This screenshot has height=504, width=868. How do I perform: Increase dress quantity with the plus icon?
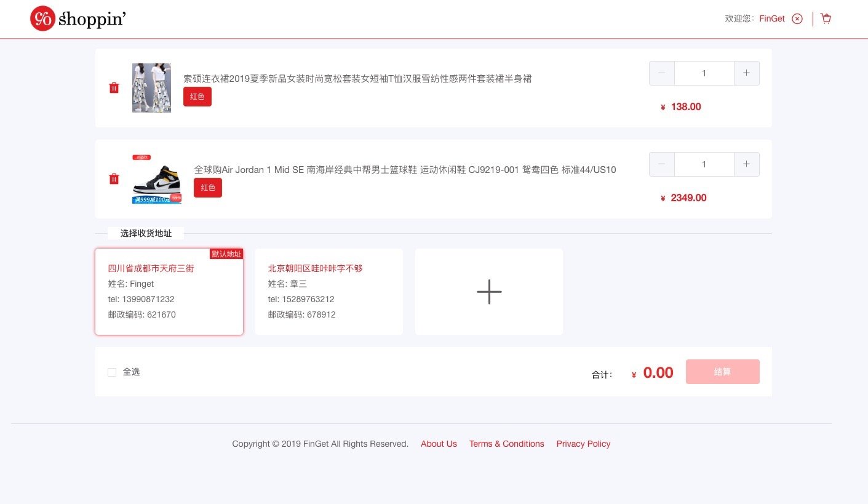[746, 73]
